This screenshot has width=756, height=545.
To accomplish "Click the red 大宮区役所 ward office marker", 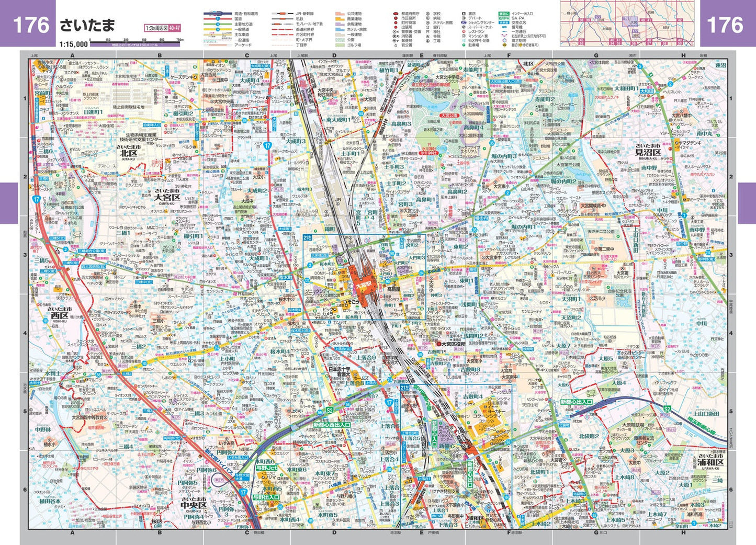I will [439, 344].
